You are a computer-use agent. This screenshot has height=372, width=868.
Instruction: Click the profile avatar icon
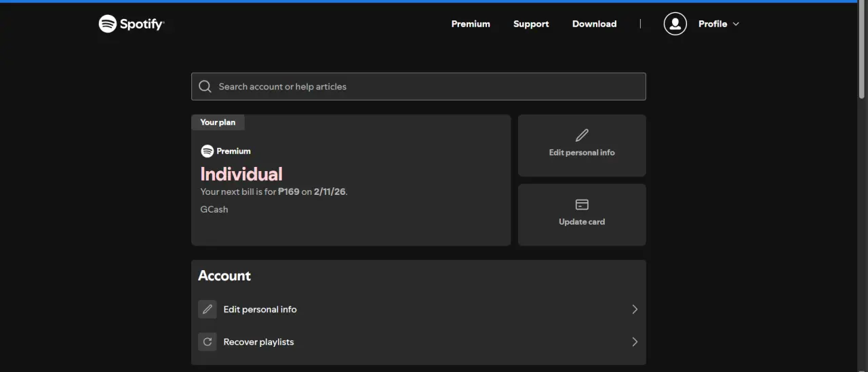coord(675,24)
